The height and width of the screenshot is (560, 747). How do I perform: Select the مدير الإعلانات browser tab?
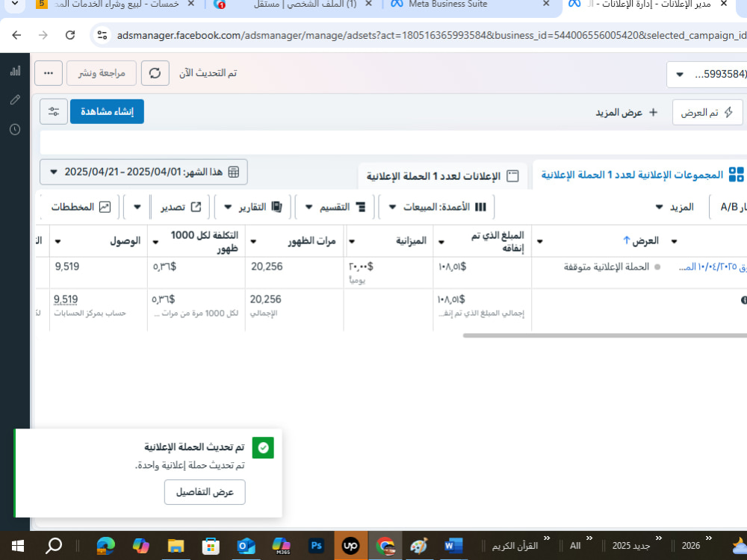coord(648,4)
